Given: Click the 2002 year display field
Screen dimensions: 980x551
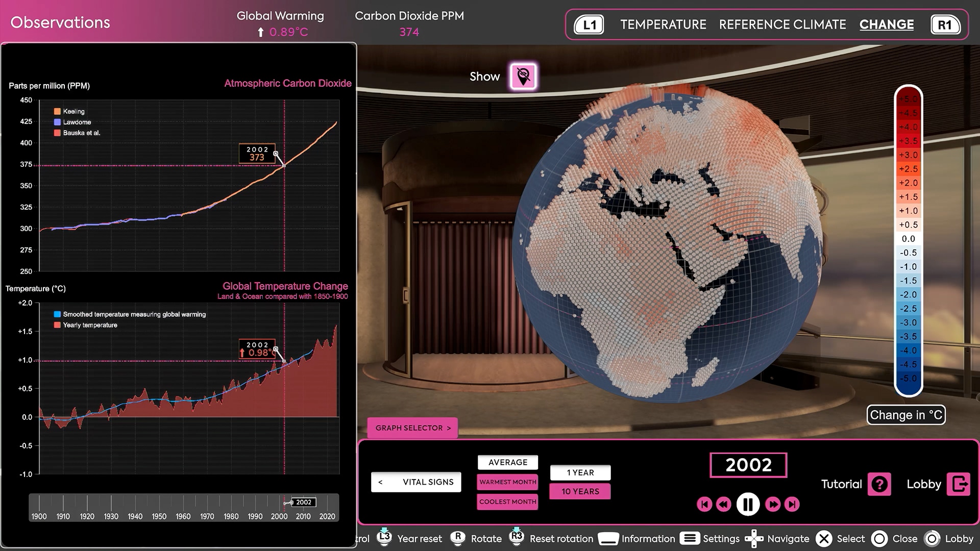Looking at the screenshot, I should pos(748,465).
